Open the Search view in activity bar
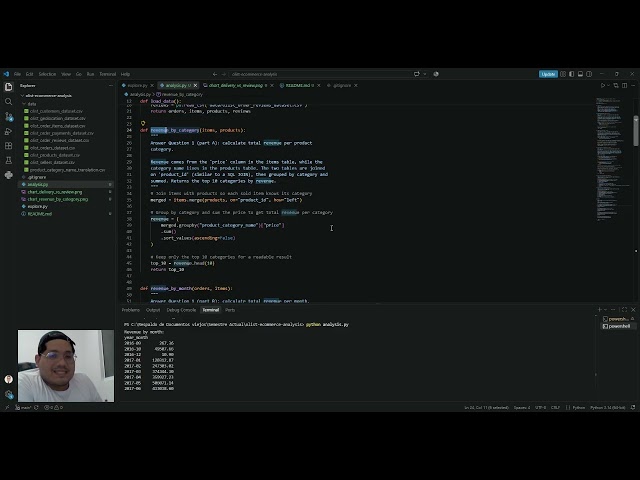640x480 pixels. tap(9, 102)
